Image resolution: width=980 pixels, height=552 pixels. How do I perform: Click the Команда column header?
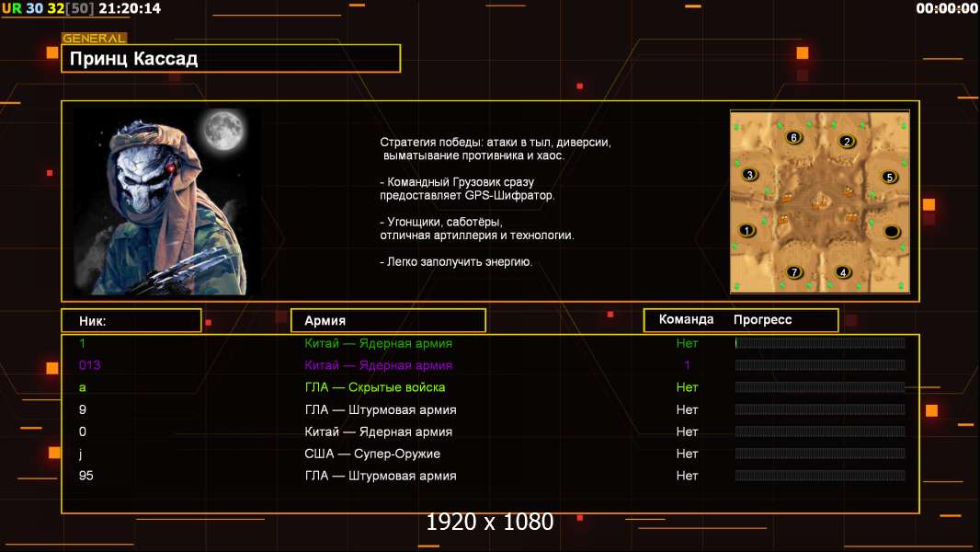(x=686, y=319)
